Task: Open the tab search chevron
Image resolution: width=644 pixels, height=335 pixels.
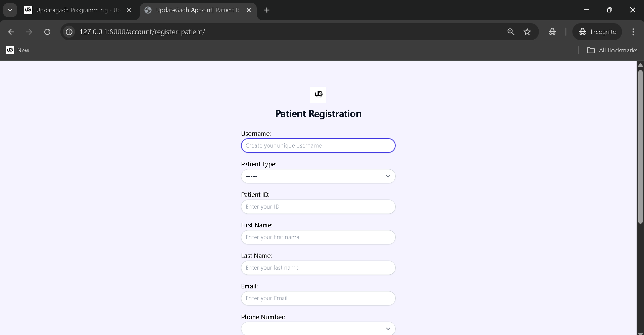Action: 10,10
